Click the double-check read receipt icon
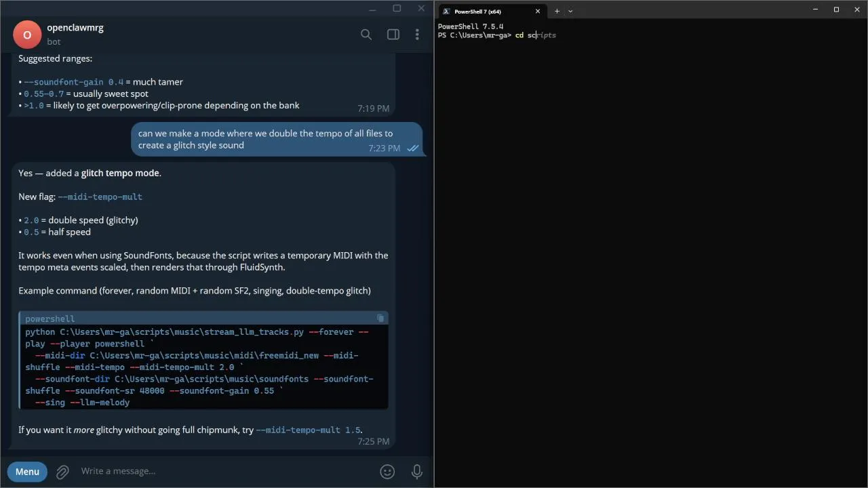This screenshot has height=488, width=868. [x=412, y=148]
